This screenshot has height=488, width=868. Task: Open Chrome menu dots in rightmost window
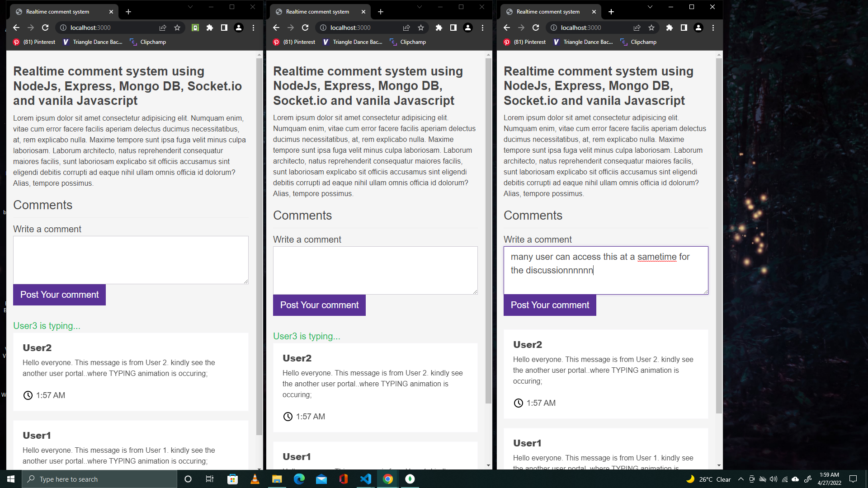pos(713,28)
